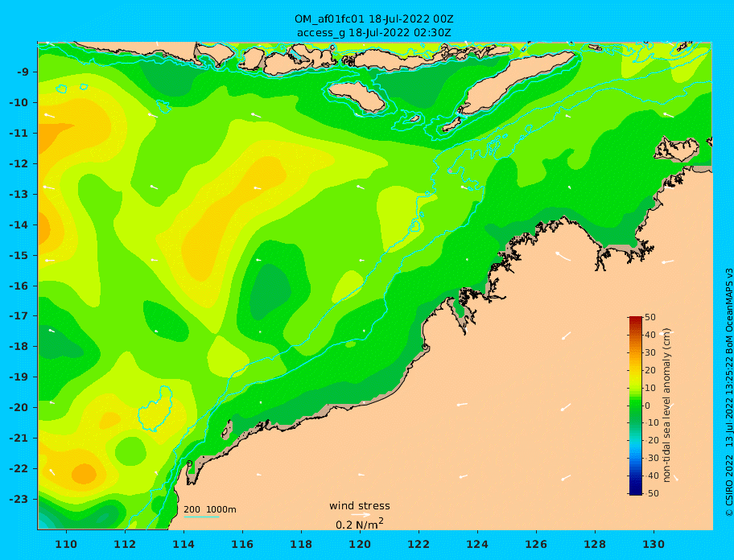Click the longitude label '130'
Viewport: 734px width, 560px height.
click(x=654, y=544)
